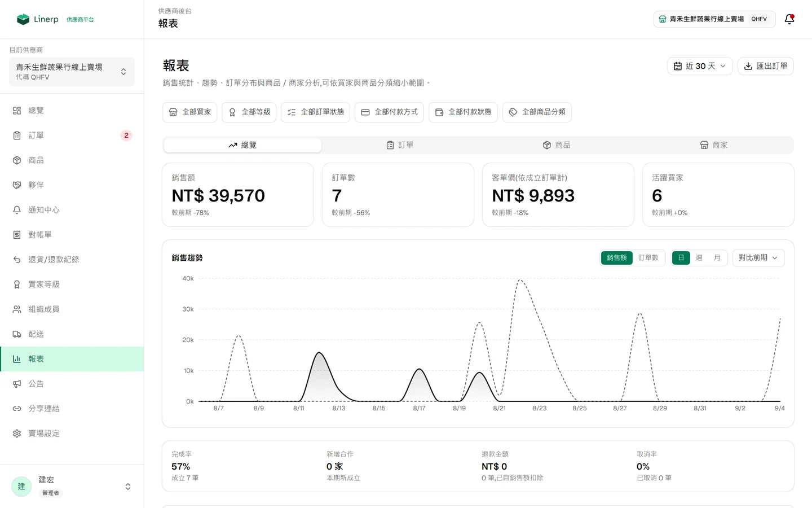Click the 8/23 label on chart axis
Image resolution: width=812 pixels, height=508 pixels.
[539, 408]
